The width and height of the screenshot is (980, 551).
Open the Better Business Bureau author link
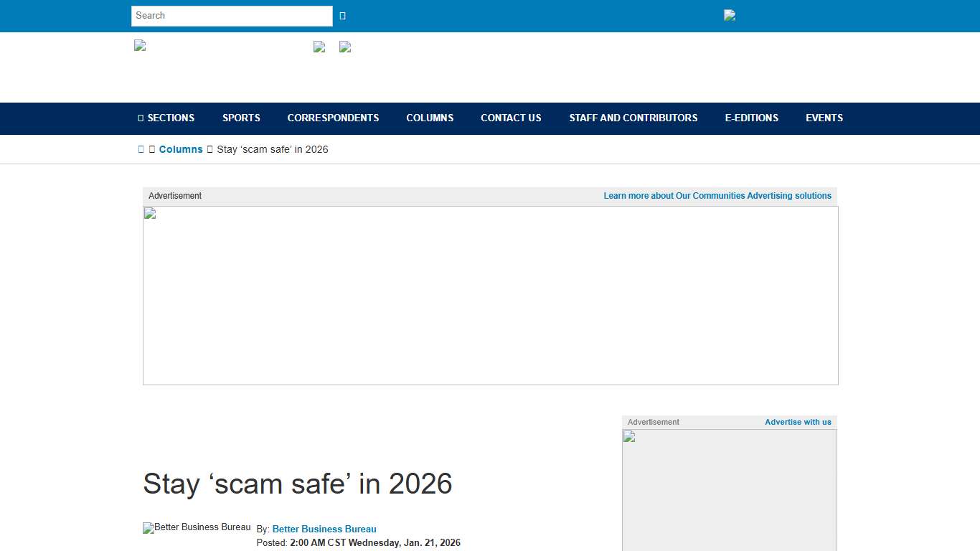coord(324,529)
